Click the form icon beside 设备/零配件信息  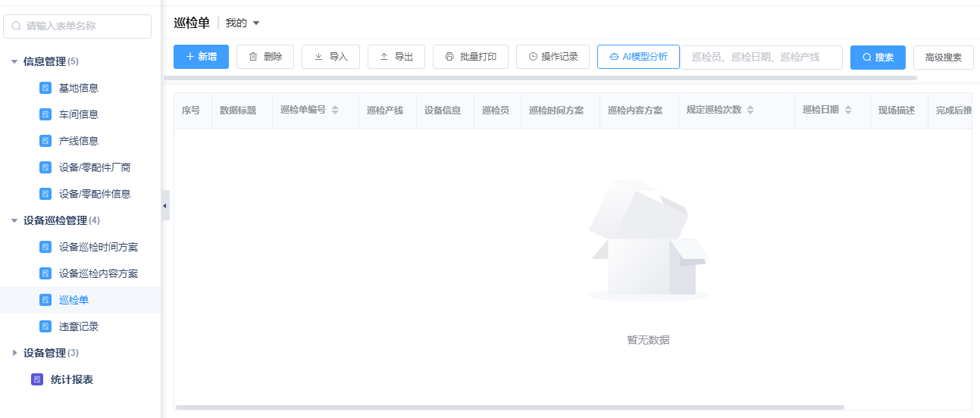click(45, 194)
